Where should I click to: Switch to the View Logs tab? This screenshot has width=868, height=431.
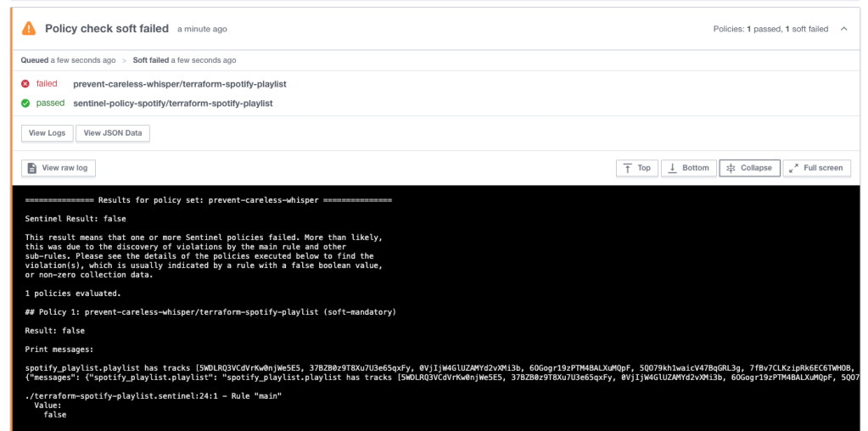coord(47,133)
